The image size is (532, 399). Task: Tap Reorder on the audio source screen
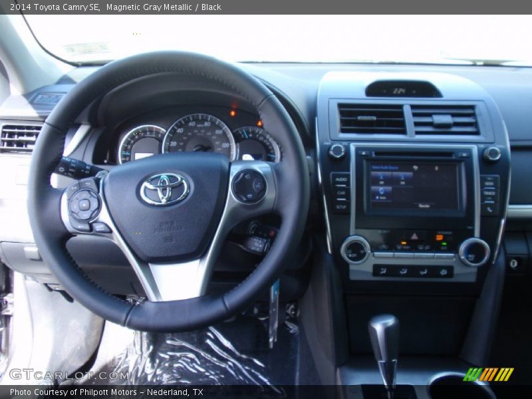[x=424, y=205]
